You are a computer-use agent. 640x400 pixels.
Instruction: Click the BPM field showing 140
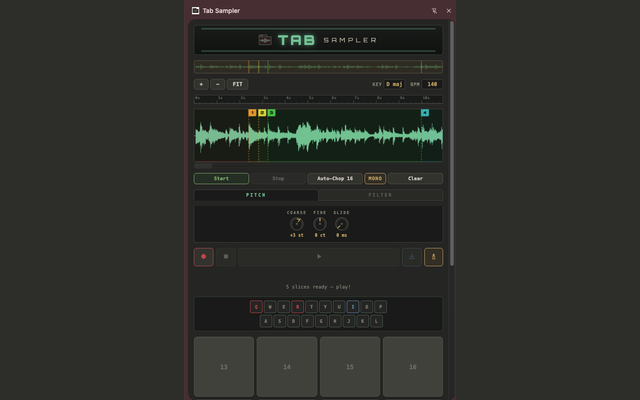(x=432, y=84)
